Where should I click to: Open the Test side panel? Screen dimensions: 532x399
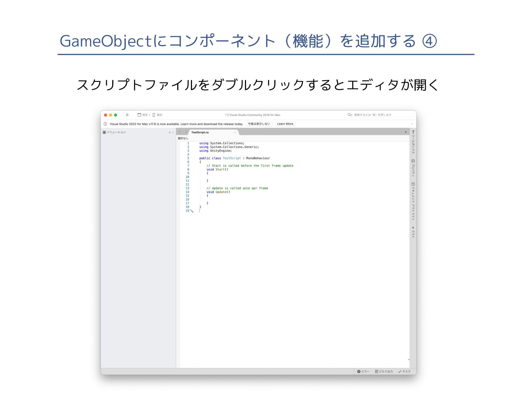[413, 232]
